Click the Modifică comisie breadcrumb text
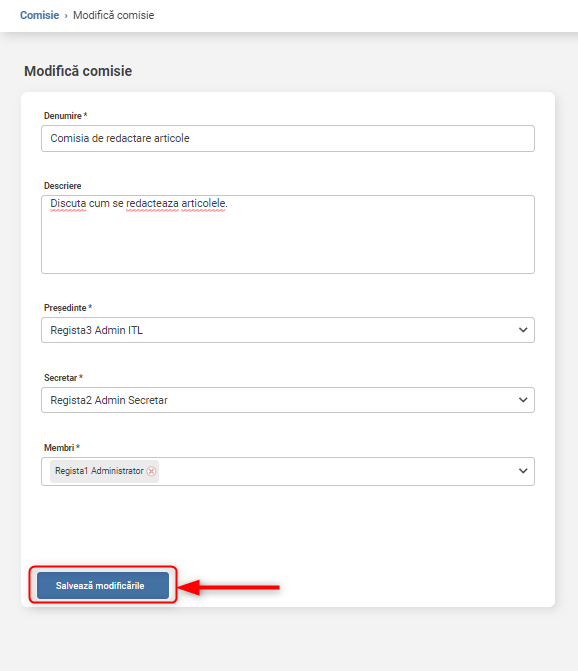Viewport: 578px width, 671px height. click(113, 15)
